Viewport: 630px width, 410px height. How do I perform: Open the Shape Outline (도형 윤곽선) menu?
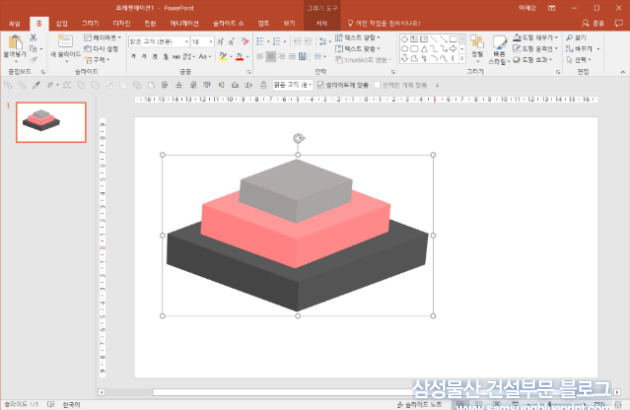[x=536, y=49]
